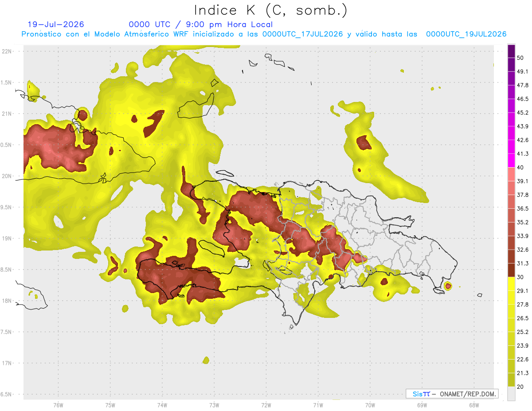
Task: Pick the dark purple swatch above 50
Action: (x=511, y=51)
